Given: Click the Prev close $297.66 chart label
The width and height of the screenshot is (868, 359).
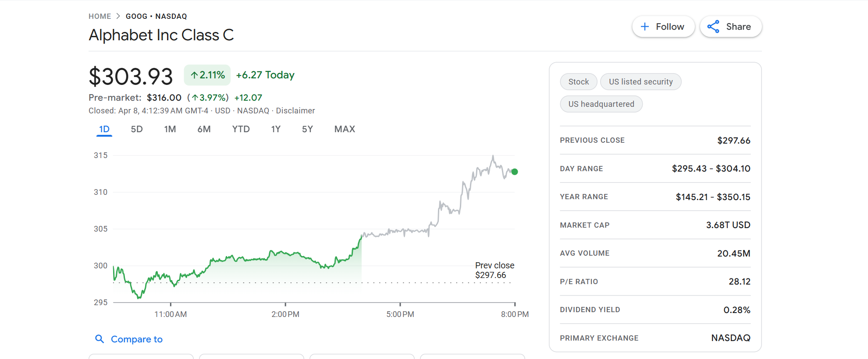Looking at the screenshot, I should [494, 270].
